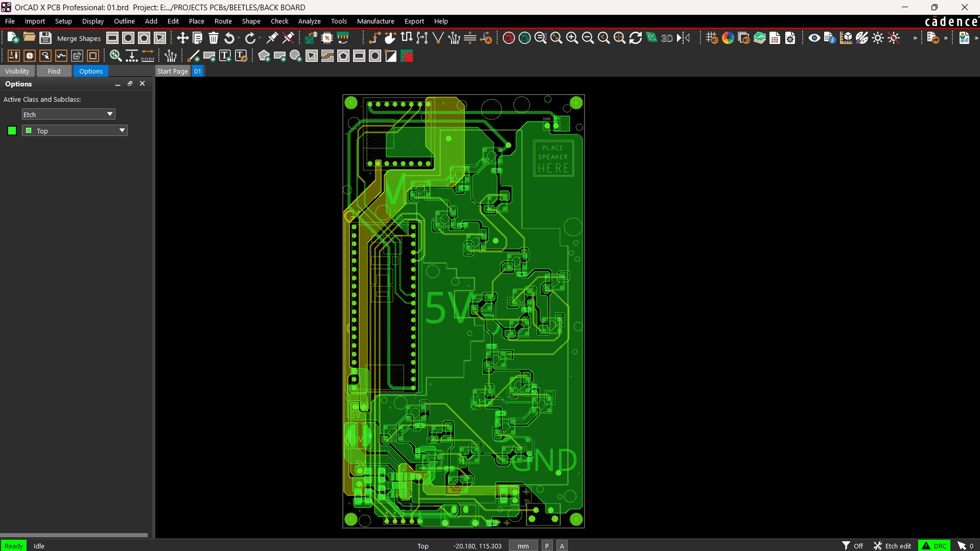Click the Delete trash can icon
Viewport: 980px width, 551px height.
214,38
